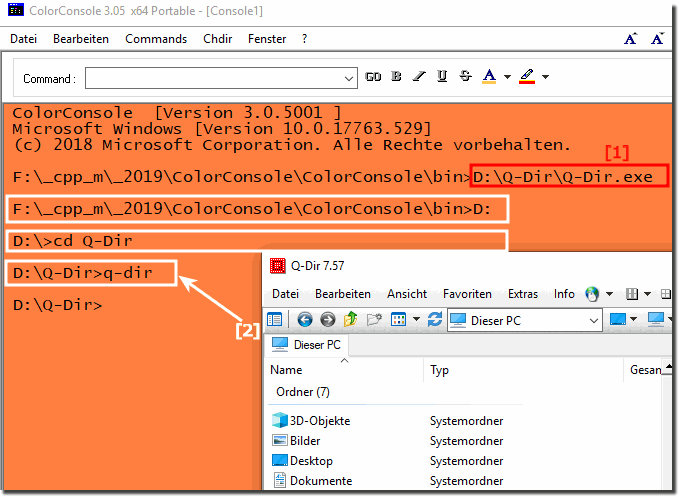The width and height of the screenshot is (679, 497).
Task: Click the Bilder picture icon
Action: 280,441
